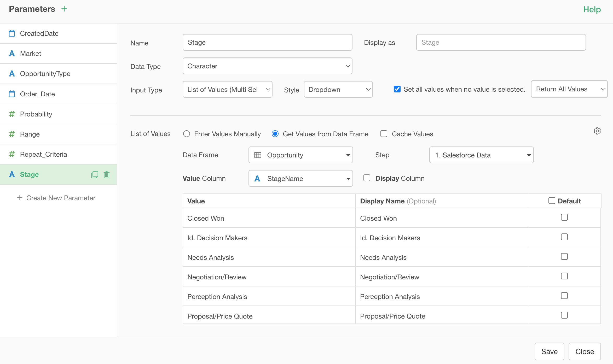This screenshot has height=364, width=613.
Task: Expand the Data Frame Opportunity dropdown
Action: (x=300, y=155)
